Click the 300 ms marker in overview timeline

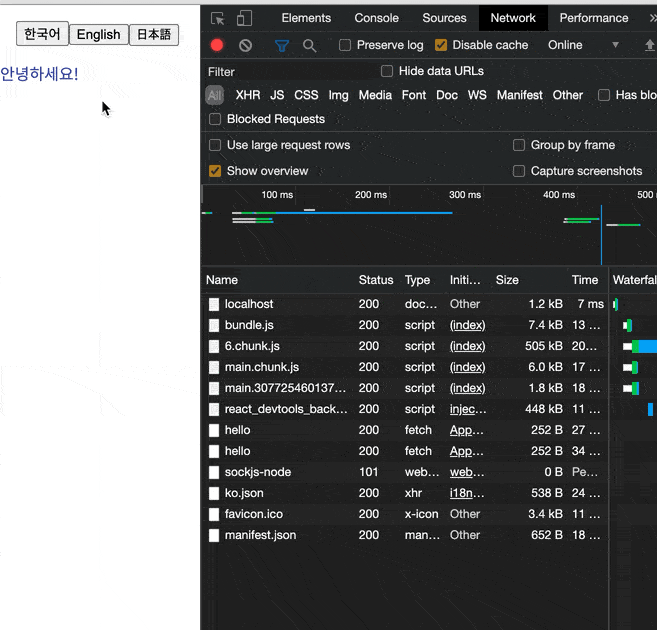pos(465,195)
